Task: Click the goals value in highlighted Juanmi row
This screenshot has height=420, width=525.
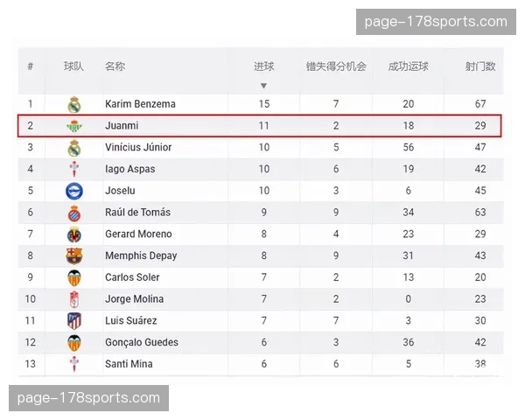Action: tap(263, 126)
